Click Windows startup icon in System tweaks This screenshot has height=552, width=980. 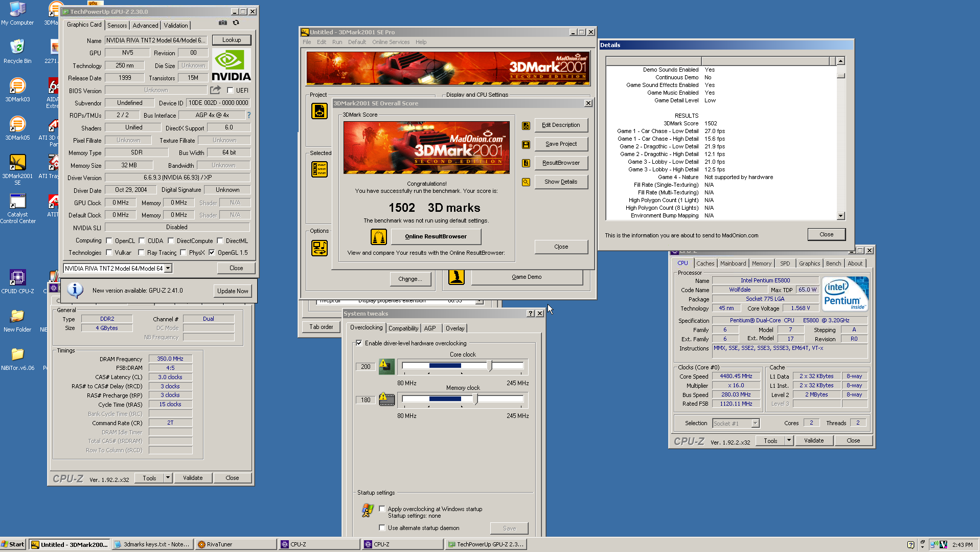pyautogui.click(x=368, y=510)
